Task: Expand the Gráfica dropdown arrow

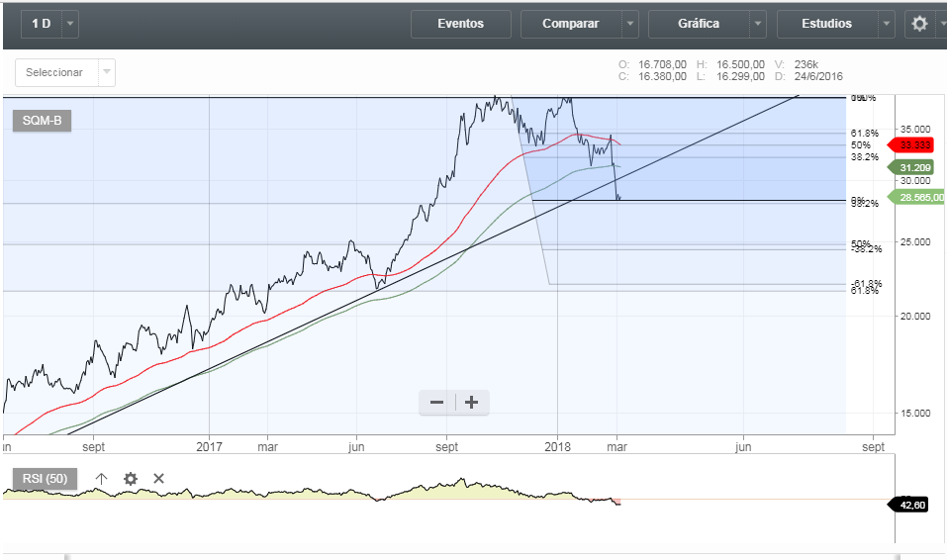Action: pos(758,24)
